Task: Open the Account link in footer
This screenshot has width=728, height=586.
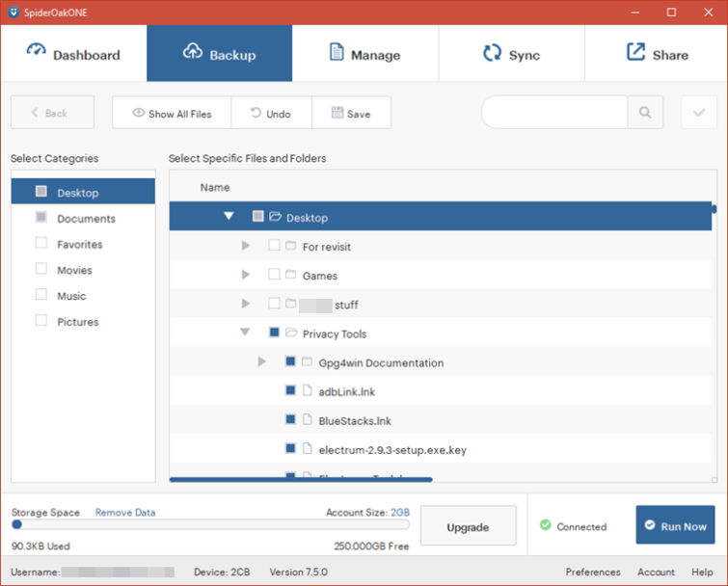Action: click(x=656, y=573)
